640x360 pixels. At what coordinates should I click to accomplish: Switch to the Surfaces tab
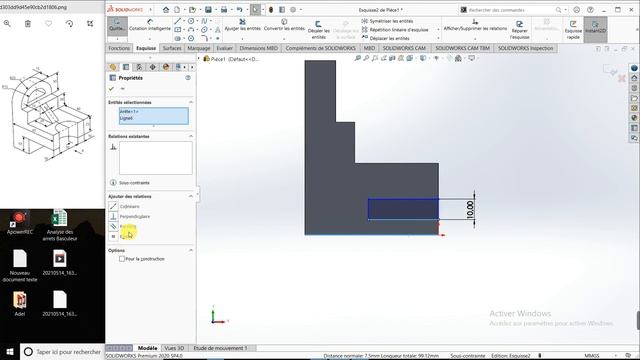point(172,48)
